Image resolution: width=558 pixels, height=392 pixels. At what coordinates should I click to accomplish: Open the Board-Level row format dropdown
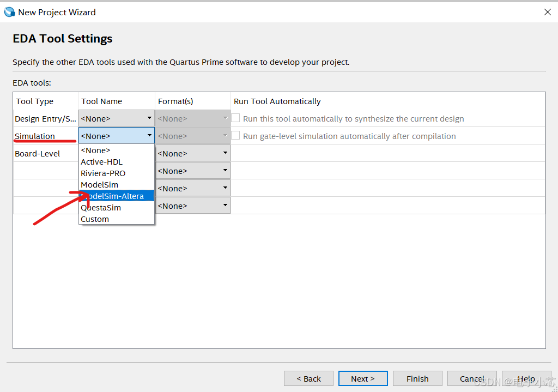[x=192, y=153]
